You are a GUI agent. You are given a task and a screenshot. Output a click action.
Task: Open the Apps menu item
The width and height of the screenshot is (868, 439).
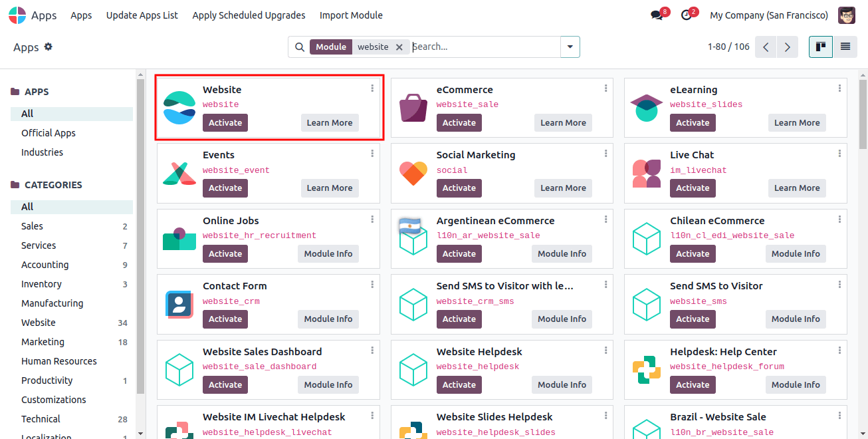coord(81,15)
